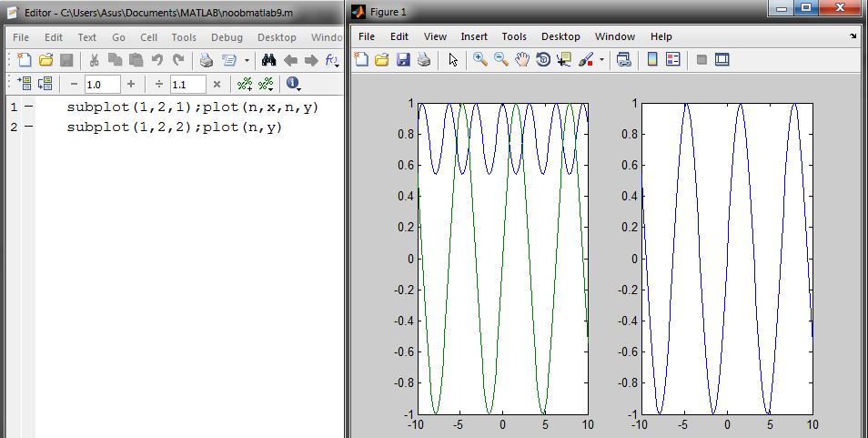Enable the Data Cursor tool
Screen dimensions: 868x438
coord(563,60)
